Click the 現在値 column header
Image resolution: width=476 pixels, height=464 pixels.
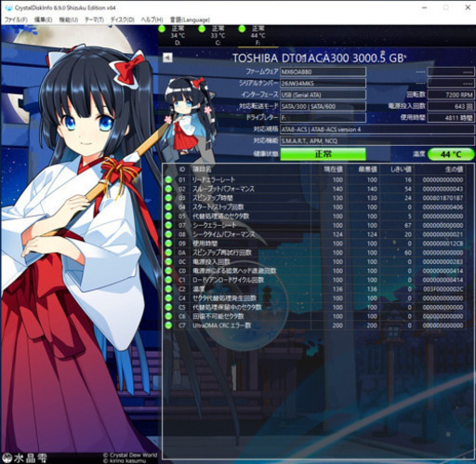tap(334, 169)
